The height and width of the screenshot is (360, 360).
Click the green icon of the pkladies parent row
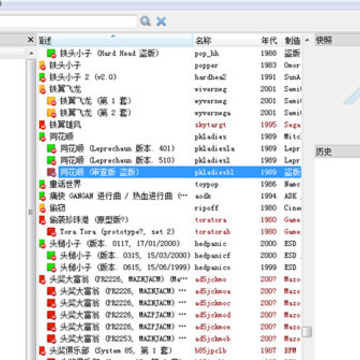click(42, 137)
